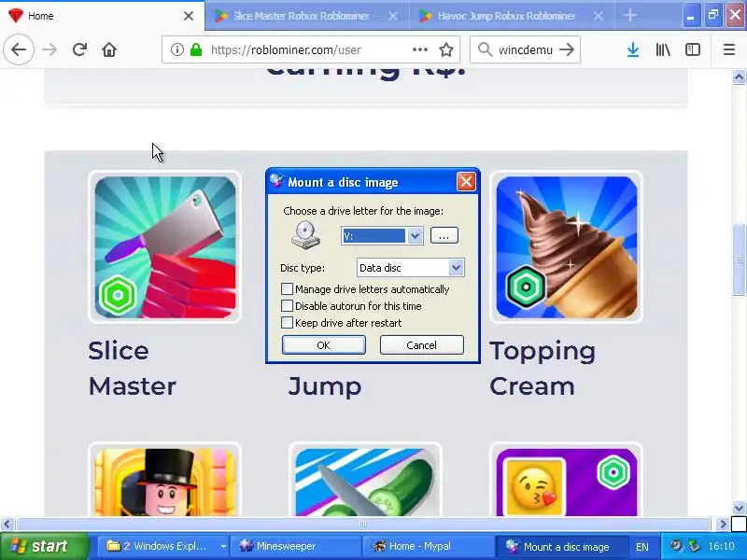747x560 pixels.
Task: Switch to Slice Master Robux Roblominer tab
Action: (x=307, y=16)
